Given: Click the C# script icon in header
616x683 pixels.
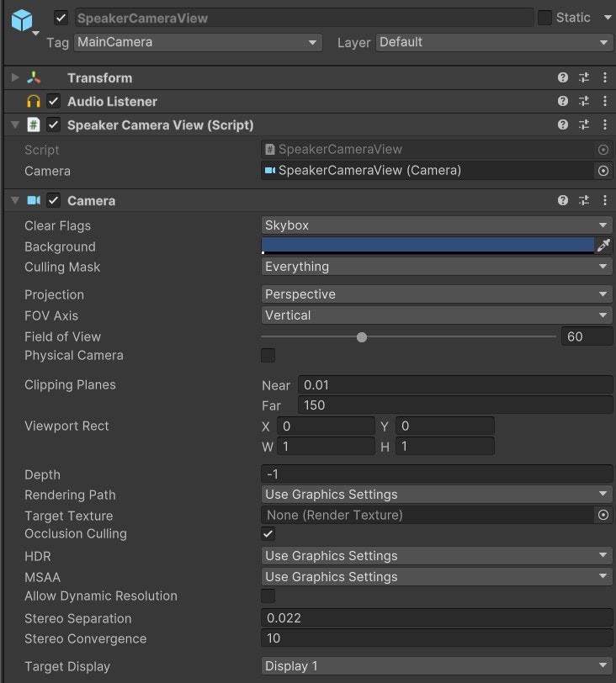Looking at the screenshot, I should click(34, 125).
